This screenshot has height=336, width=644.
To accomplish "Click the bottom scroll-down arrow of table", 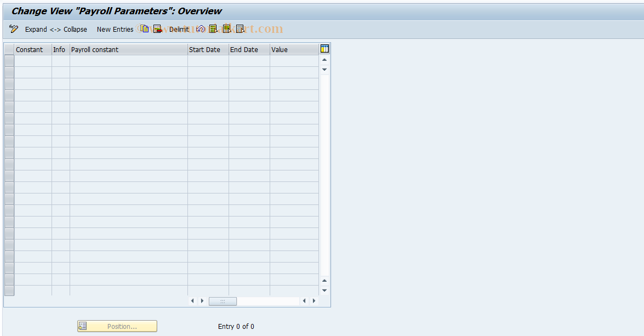I will [x=324, y=291].
